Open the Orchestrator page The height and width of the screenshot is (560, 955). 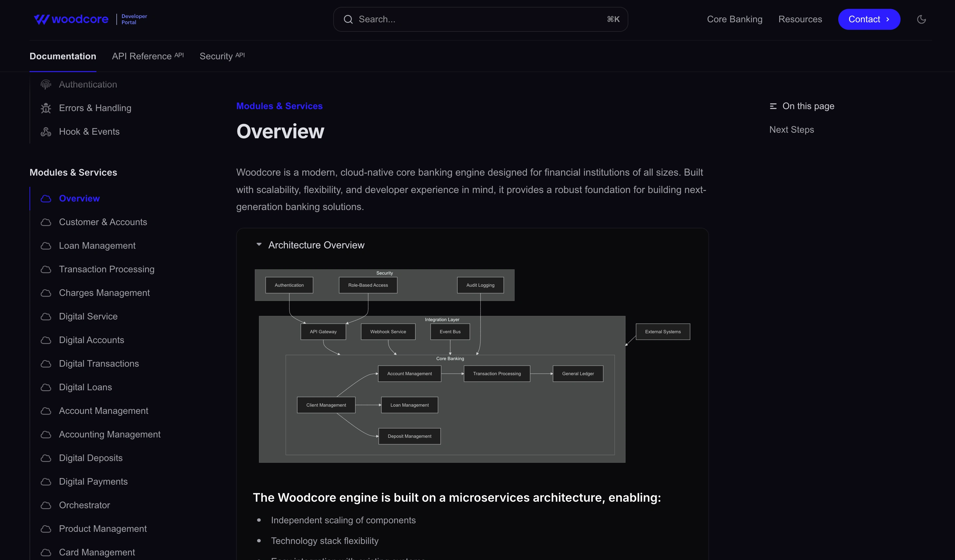point(84,505)
